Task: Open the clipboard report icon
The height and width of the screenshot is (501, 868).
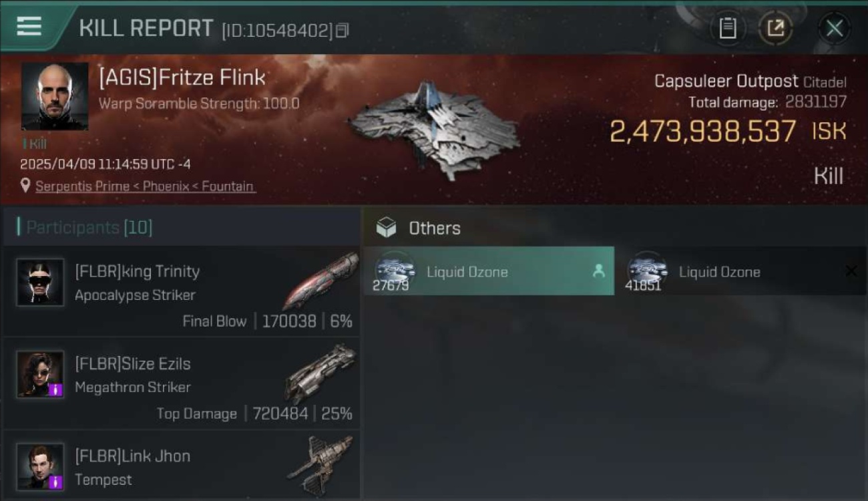Action: pos(727,28)
